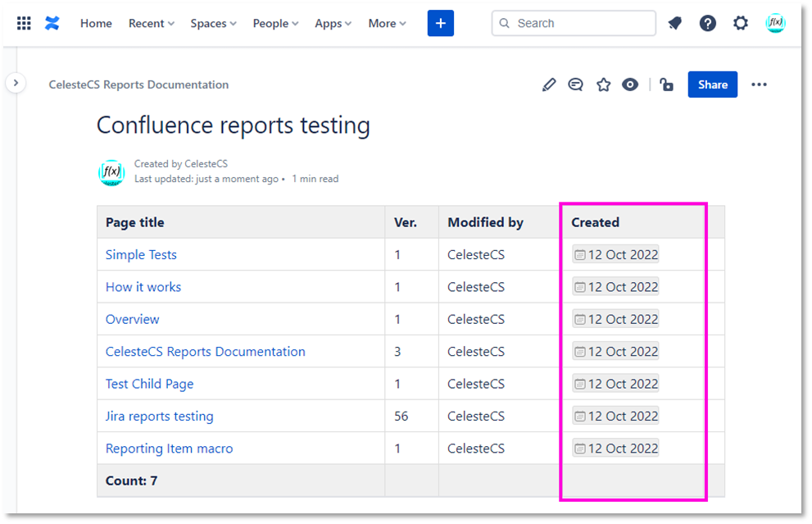
Task: Open the How it works page link
Action: point(143,287)
